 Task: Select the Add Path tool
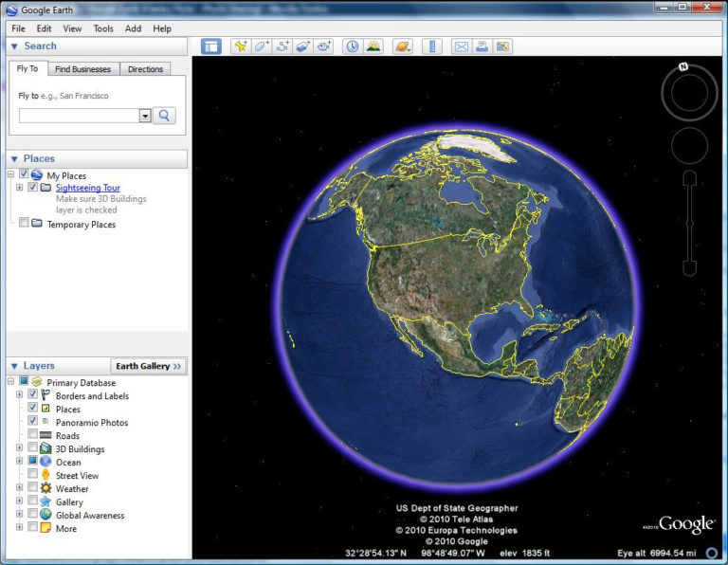coord(282,46)
